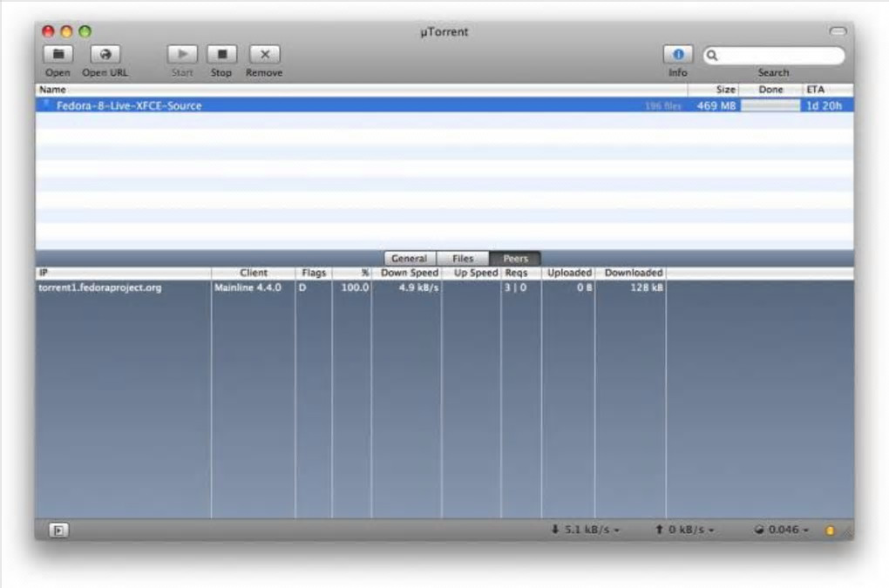Image resolution: width=889 pixels, height=588 pixels.
Task: Open the download speed limit dropdown
Action: [x=586, y=530]
